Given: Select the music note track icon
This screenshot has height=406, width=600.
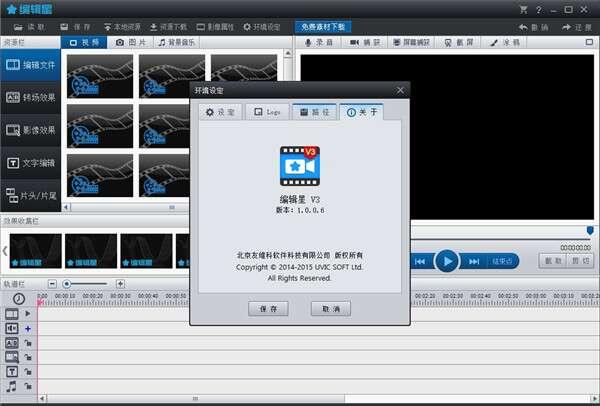Looking at the screenshot, I should click(12, 385).
